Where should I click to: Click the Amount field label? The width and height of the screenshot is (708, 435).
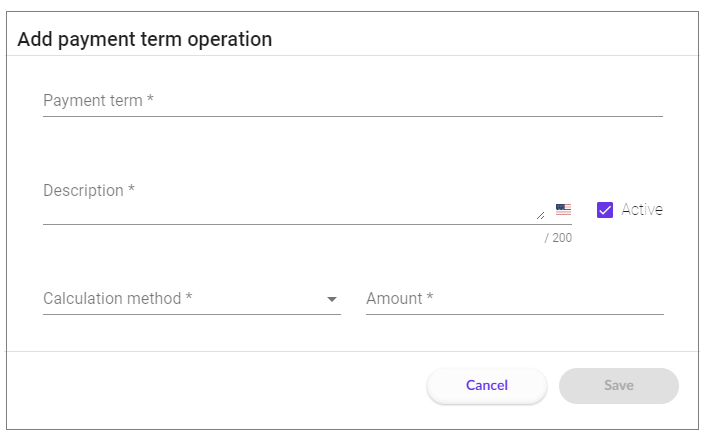click(400, 299)
